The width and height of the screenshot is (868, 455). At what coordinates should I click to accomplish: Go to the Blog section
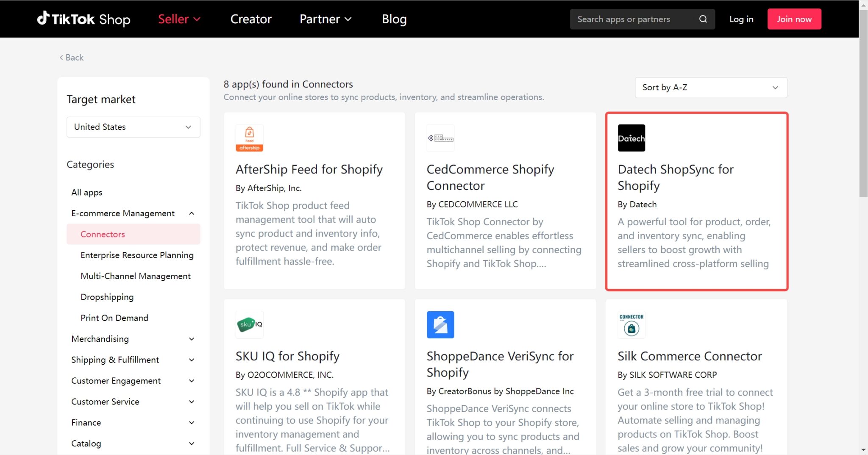click(x=393, y=19)
